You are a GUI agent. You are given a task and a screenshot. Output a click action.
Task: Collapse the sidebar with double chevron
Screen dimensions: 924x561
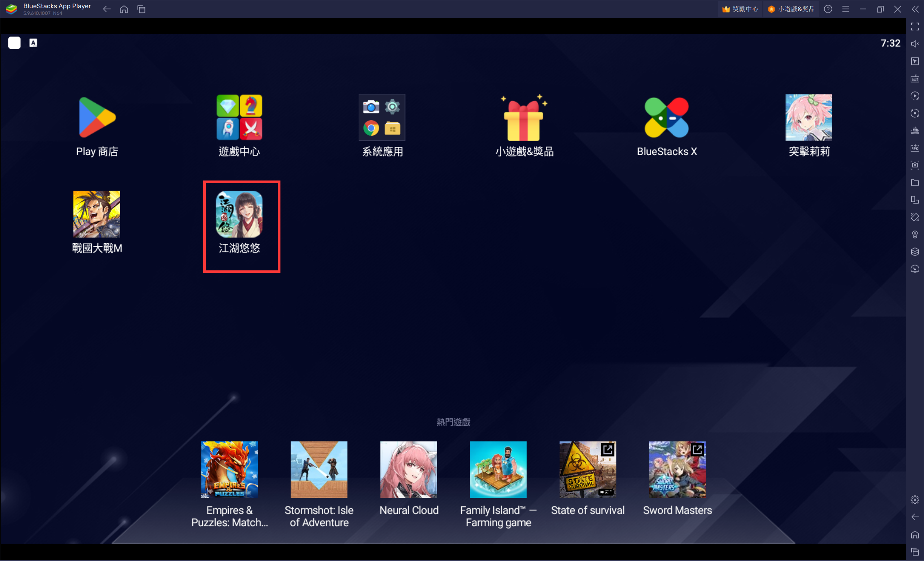[x=915, y=9]
